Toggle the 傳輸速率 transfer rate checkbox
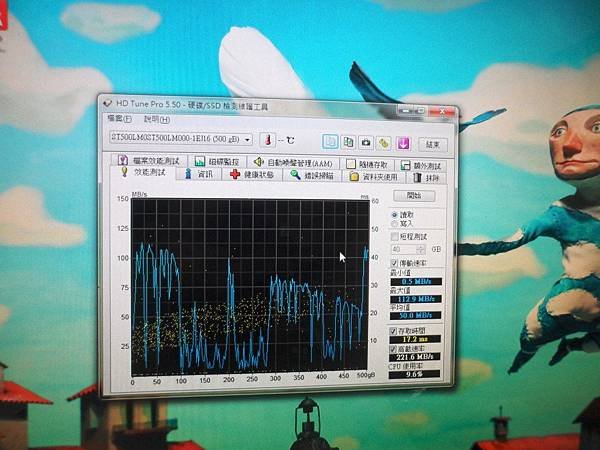Image resolution: width=600 pixels, height=450 pixels. (x=394, y=263)
